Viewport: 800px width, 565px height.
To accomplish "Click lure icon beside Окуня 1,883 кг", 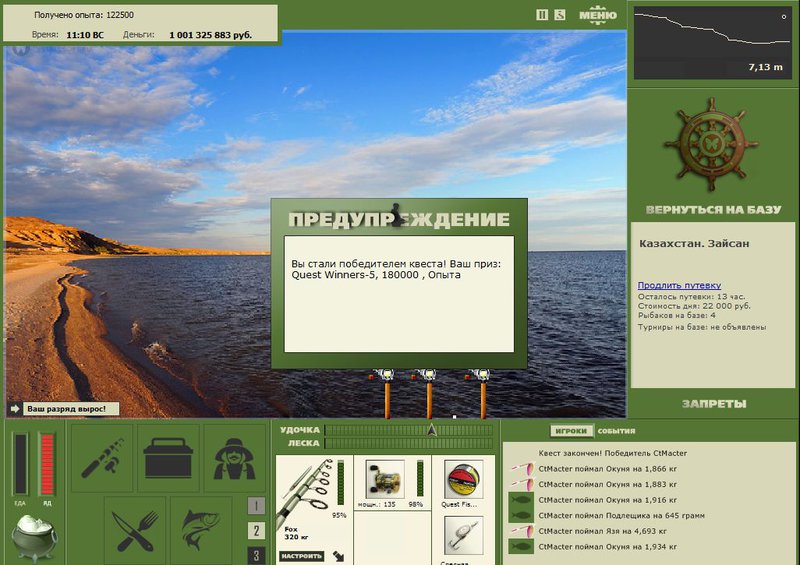I will tap(521, 484).
